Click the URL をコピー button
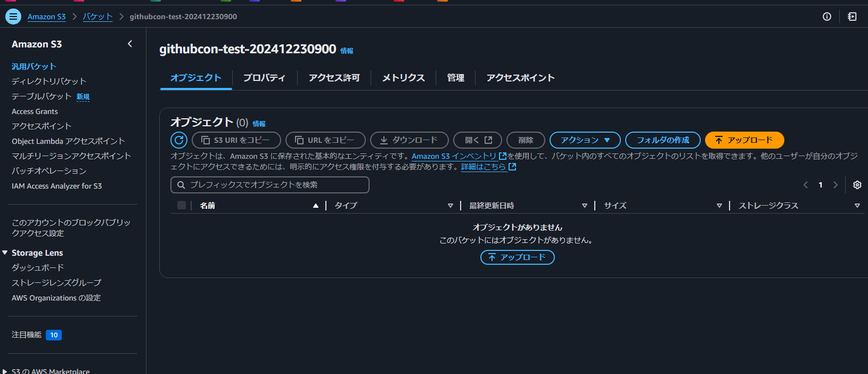 (x=325, y=140)
